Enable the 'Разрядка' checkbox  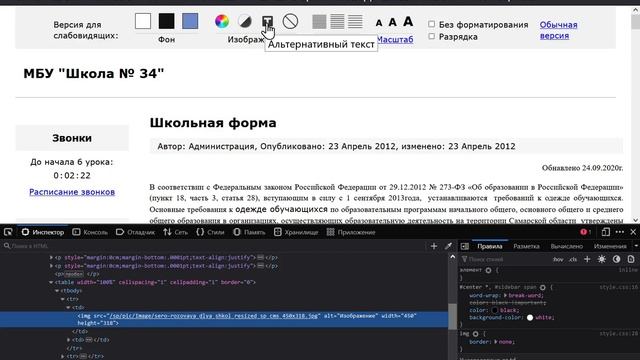(x=431, y=36)
